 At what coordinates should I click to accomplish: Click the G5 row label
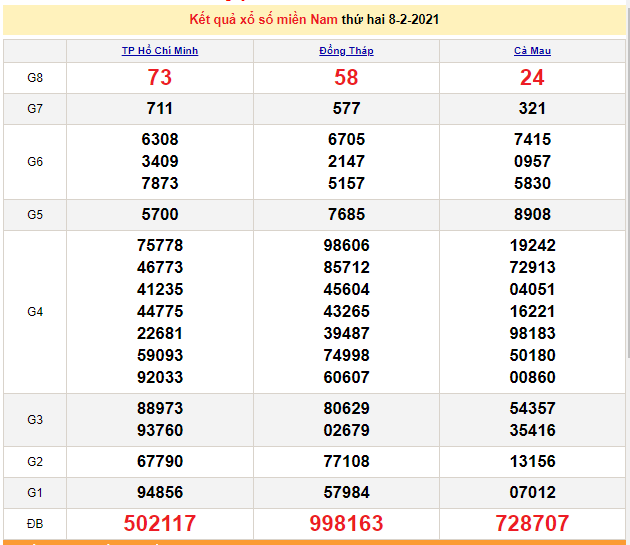tap(35, 214)
